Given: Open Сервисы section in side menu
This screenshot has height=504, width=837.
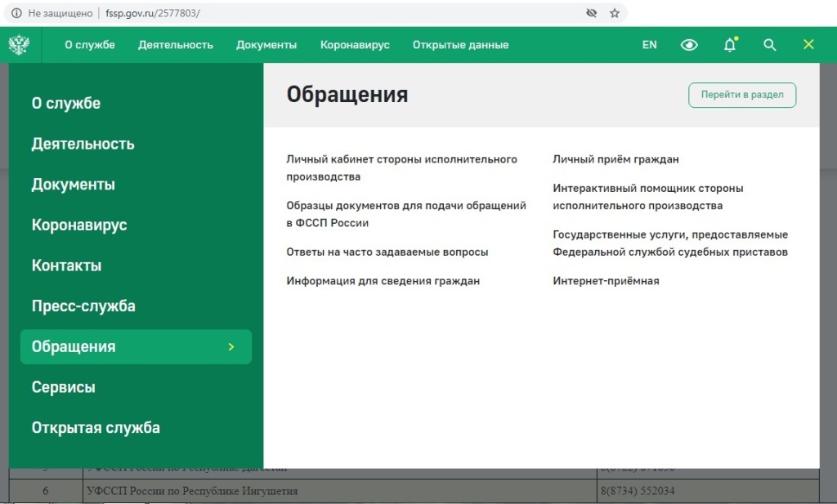Looking at the screenshot, I should 64,387.
